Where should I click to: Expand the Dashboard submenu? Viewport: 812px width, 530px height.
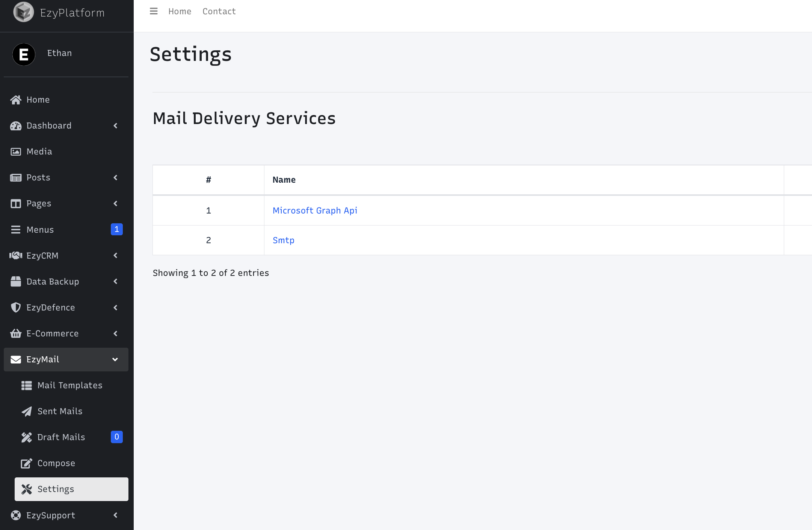point(115,126)
